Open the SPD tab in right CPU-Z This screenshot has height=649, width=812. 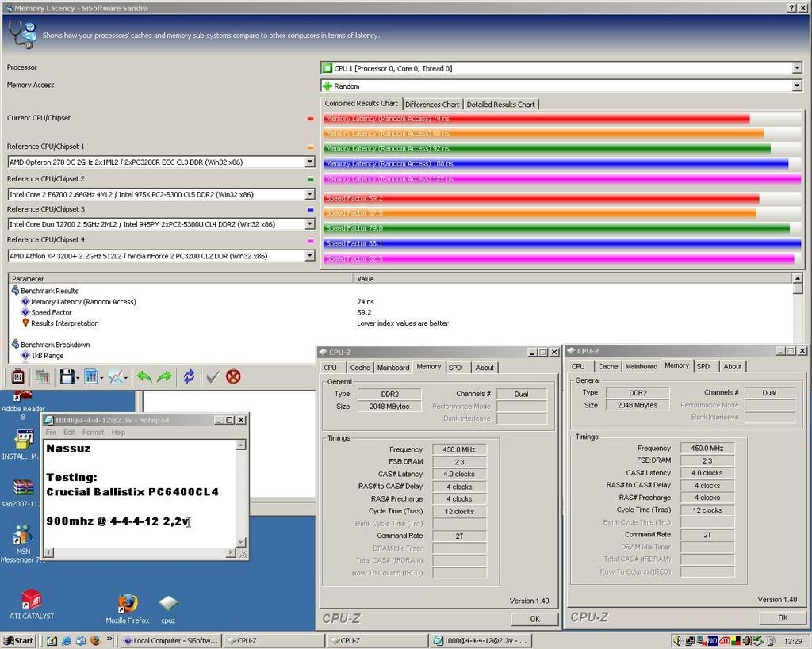[703, 366]
